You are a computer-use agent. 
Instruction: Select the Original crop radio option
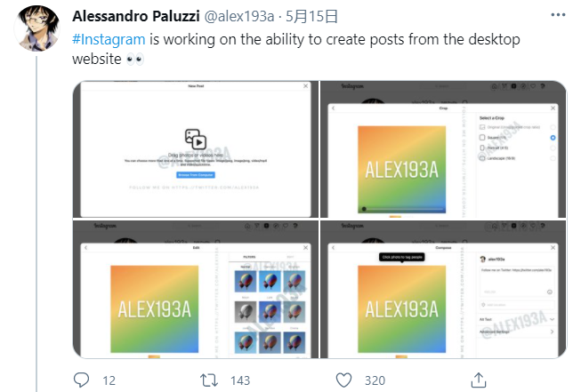point(553,127)
